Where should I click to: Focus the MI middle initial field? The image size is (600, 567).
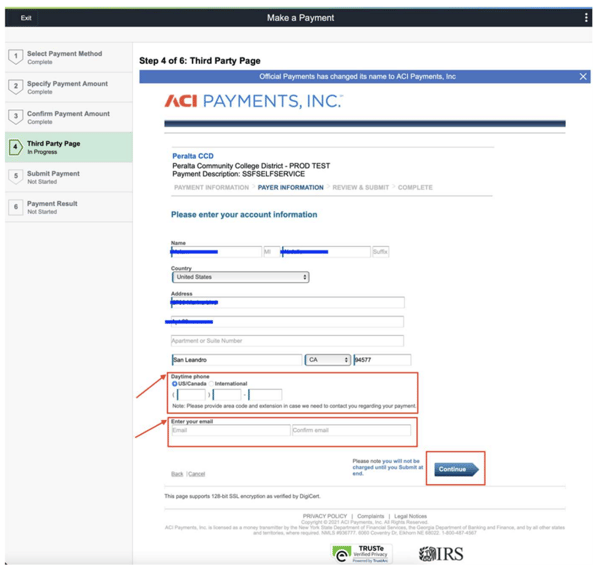[272, 252]
